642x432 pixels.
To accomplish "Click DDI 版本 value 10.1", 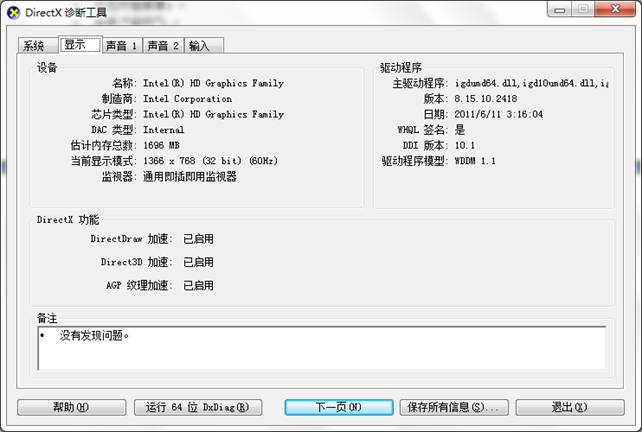I will pos(465,145).
